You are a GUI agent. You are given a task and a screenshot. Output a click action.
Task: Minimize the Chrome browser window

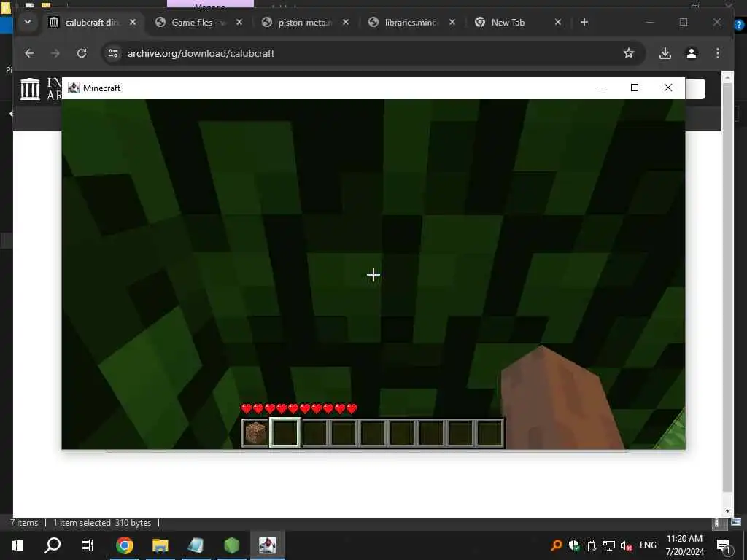pyautogui.click(x=650, y=22)
